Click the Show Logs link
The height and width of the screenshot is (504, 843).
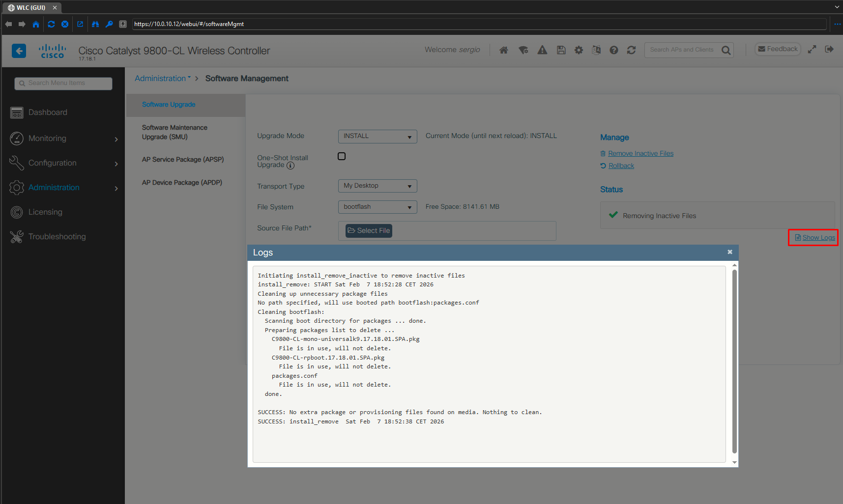click(x=818, y=238)
